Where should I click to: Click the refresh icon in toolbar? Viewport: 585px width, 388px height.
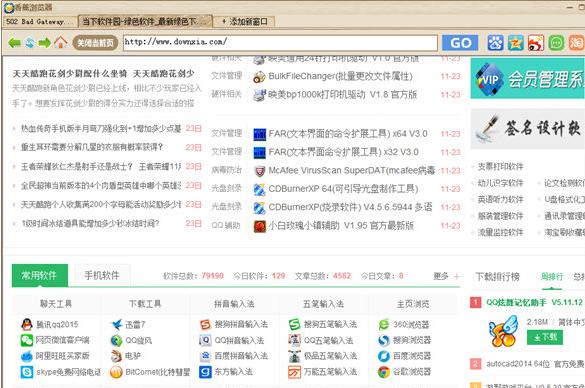(x=30, y=43)
